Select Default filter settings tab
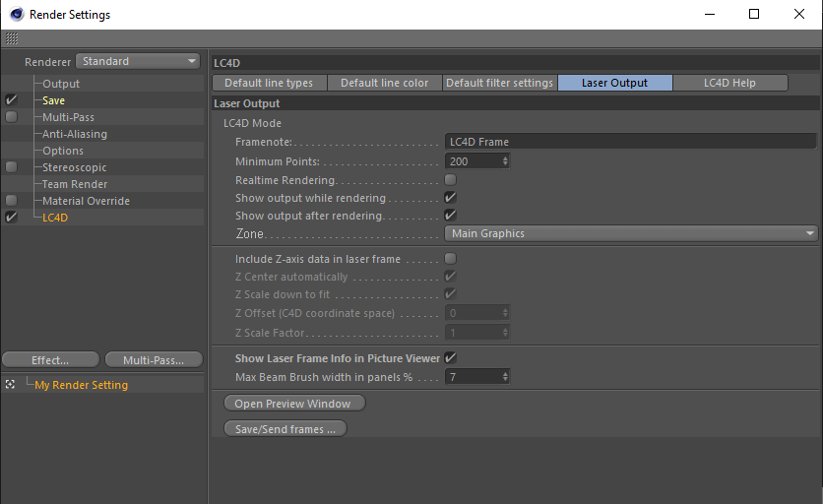823x504 pixels. [499, 84]
